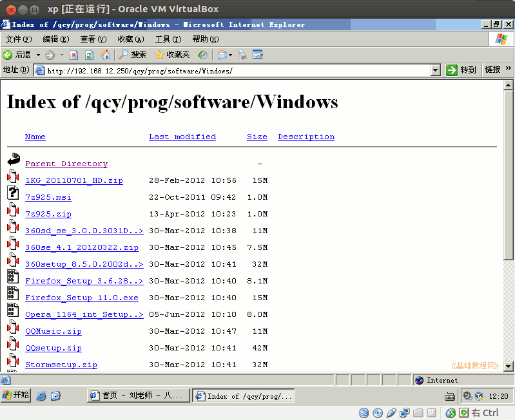Click the Edit page icon in toolbar
The width and height of the screenshot is (515, 420).
tap(258, 55)
